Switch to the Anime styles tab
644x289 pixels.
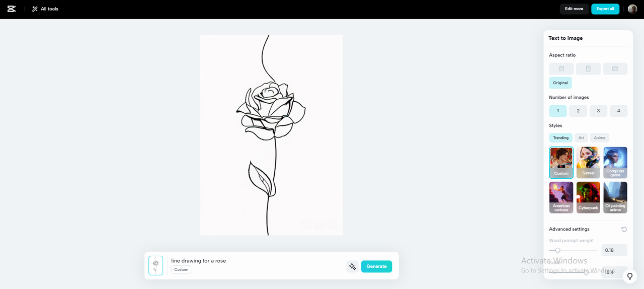[600, 137]
